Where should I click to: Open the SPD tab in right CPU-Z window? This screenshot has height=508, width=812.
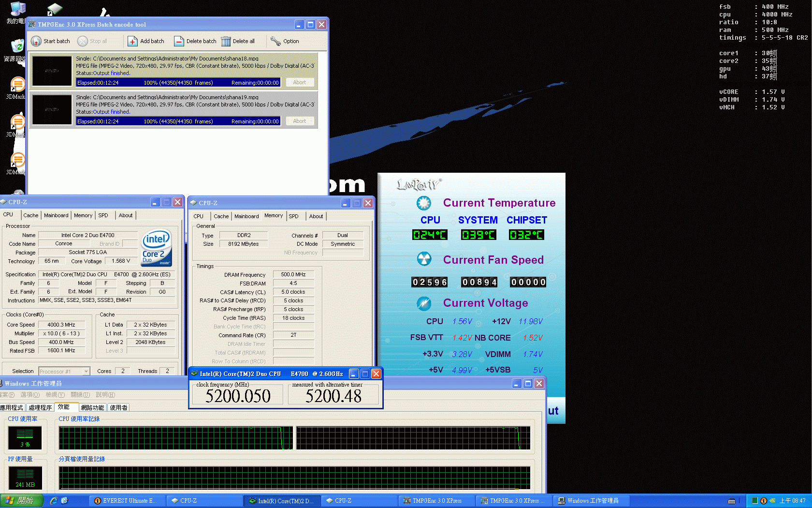(294, 216)
